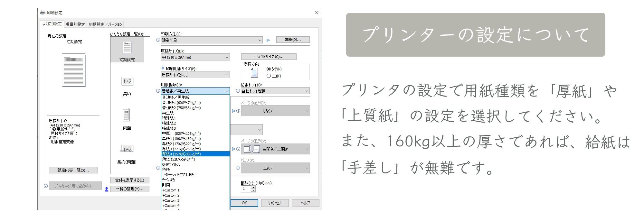Choose 普通紙/再生紙 from the paper list

coord(195,97)
